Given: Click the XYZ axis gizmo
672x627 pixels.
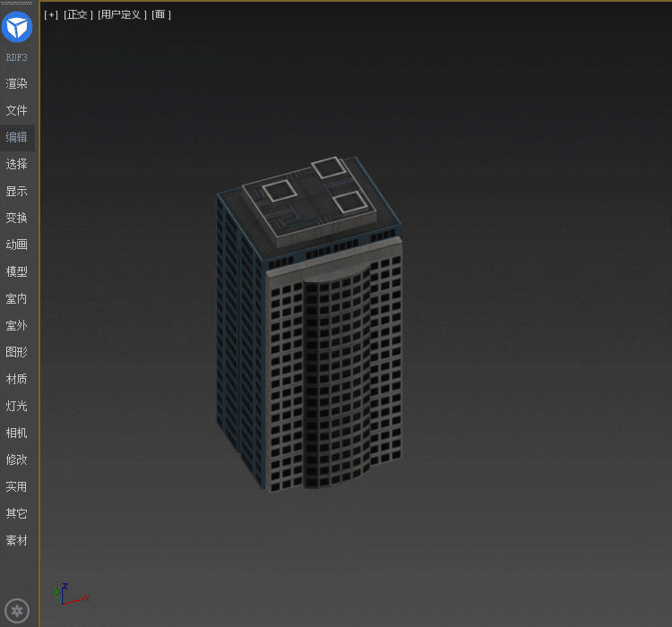Looking at the screenshot, I should pyautogui.click(x=71, y=594).
